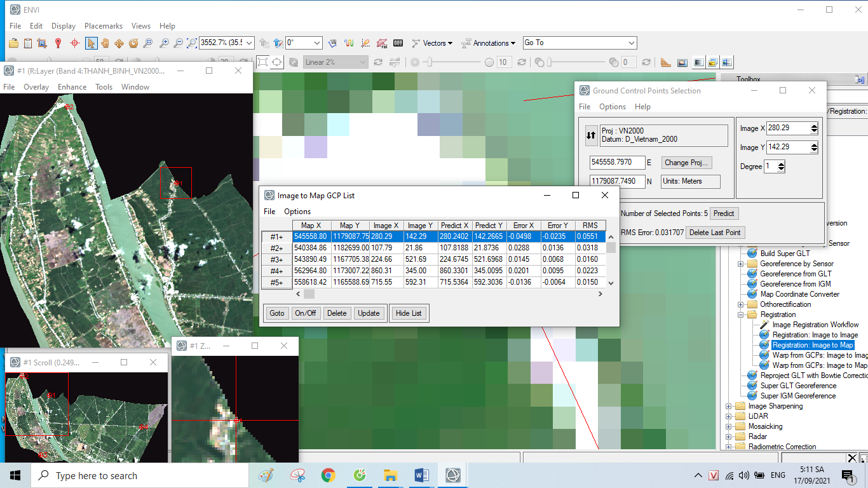This screenshot has height=488, width=868.
Task: Expand the Image Sharpening folder
Action: point(728,406)
